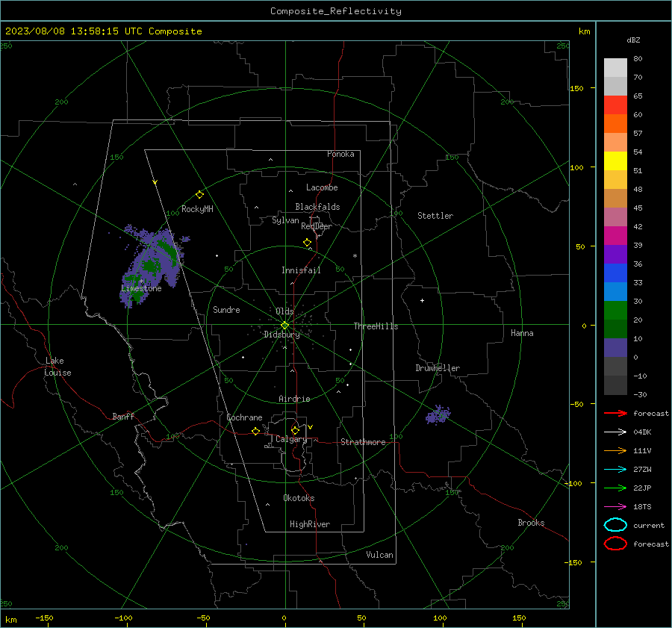Click the green 22JP arrow icon
Image resolution: width=672 pixels, height=628 pixels.
pyautogui.click(x=615, y=488)
